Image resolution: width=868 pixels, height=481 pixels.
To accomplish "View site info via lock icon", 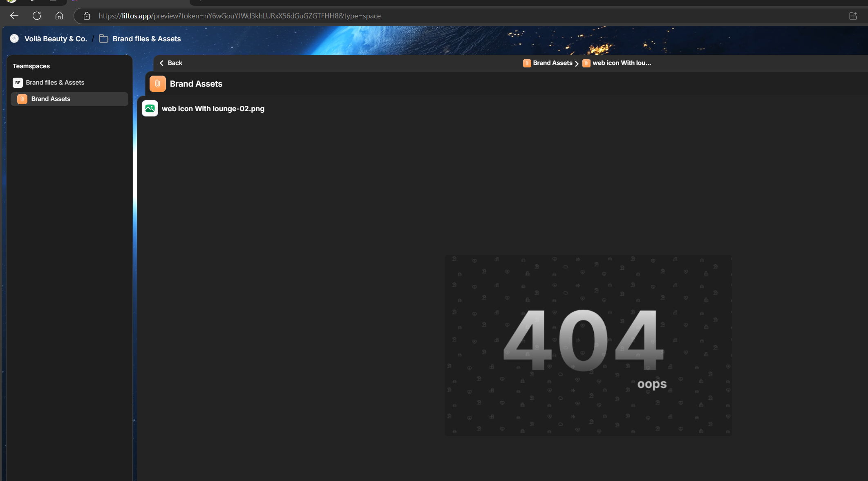I will tap(87, 16).
